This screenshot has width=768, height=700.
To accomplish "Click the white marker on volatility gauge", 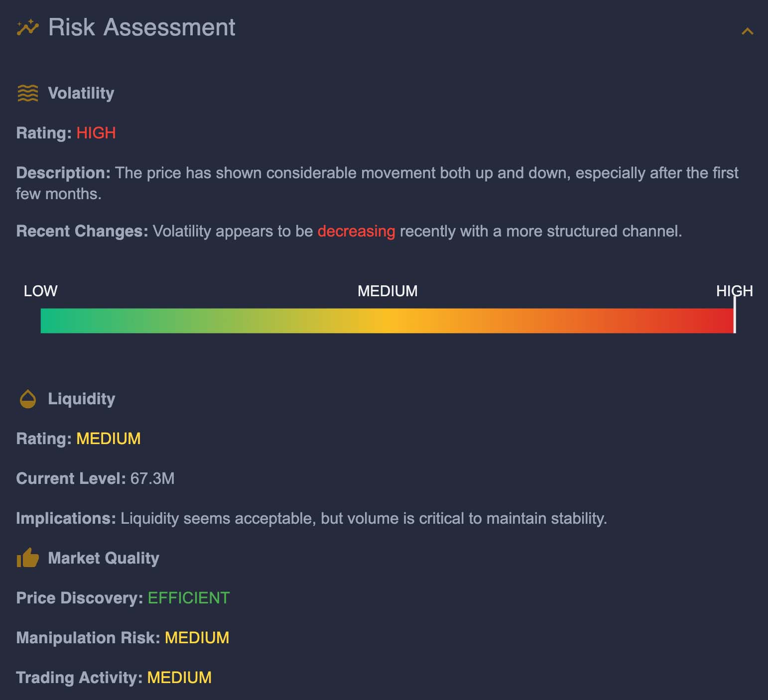I will [735, 319].
